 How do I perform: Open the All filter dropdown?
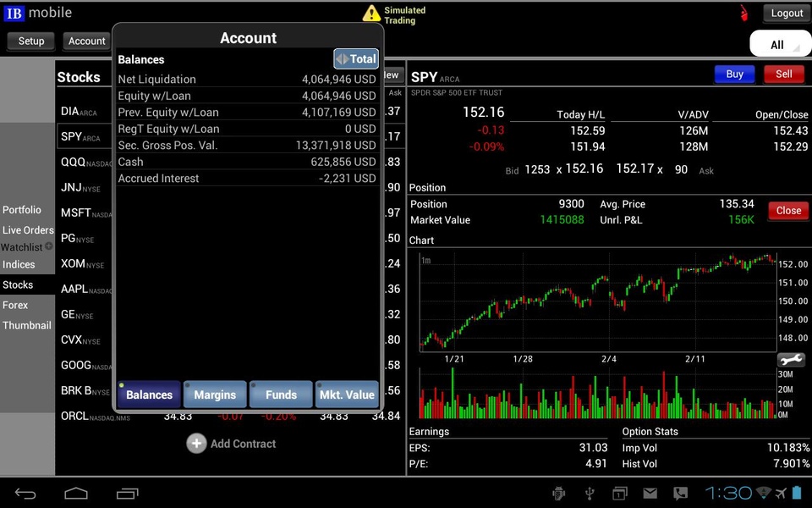tap(781, 44)
